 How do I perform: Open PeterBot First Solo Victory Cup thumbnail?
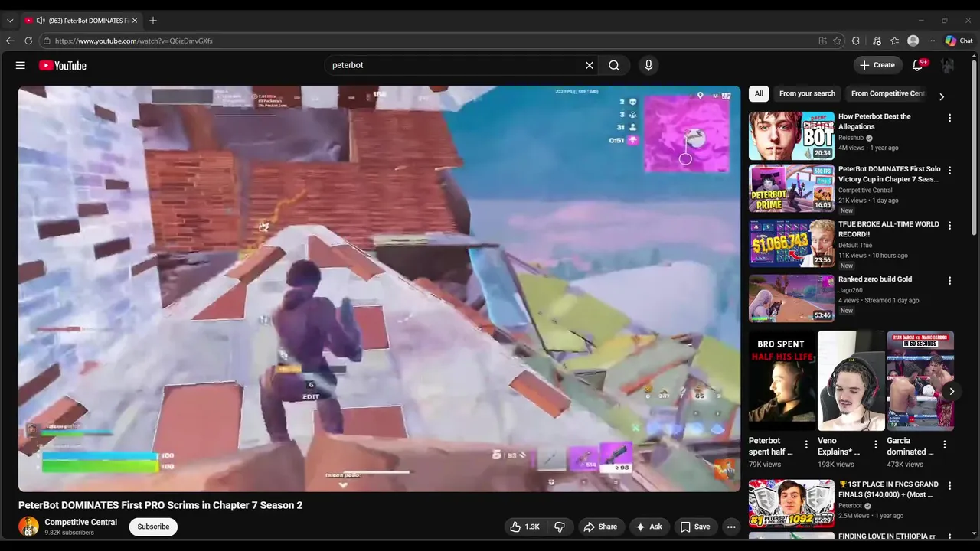(792, 188)
